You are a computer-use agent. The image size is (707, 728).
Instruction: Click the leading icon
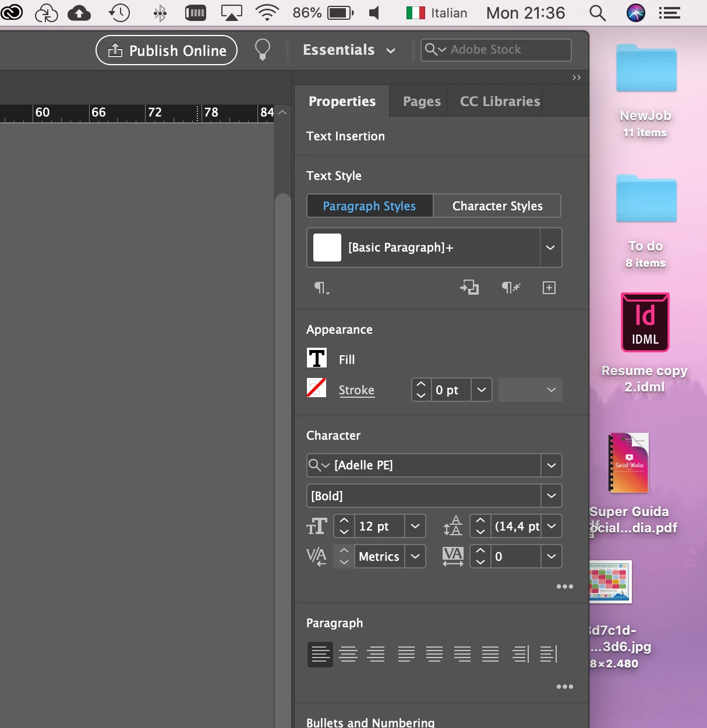[453, 525]
